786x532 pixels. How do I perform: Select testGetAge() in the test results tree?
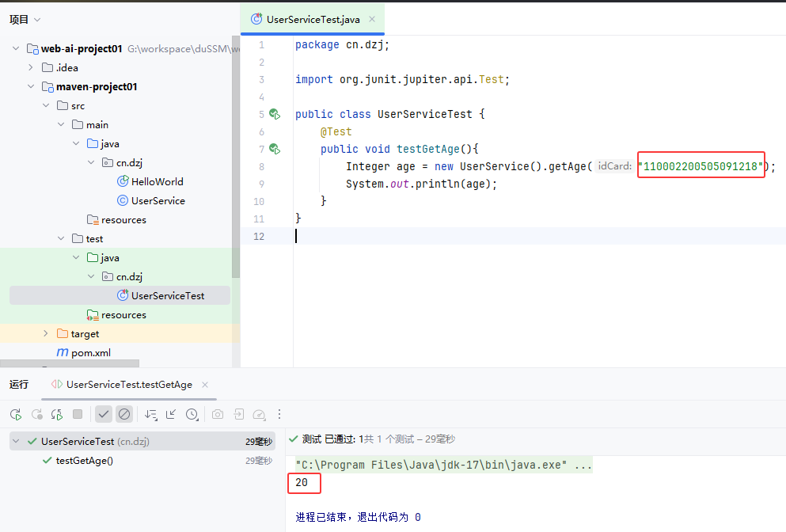coord(84,461)
